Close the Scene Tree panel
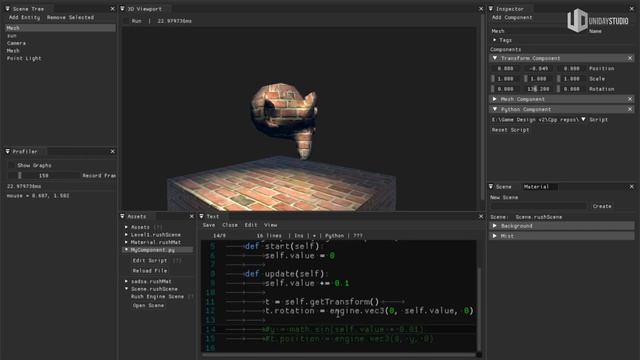 click(113, 9)
